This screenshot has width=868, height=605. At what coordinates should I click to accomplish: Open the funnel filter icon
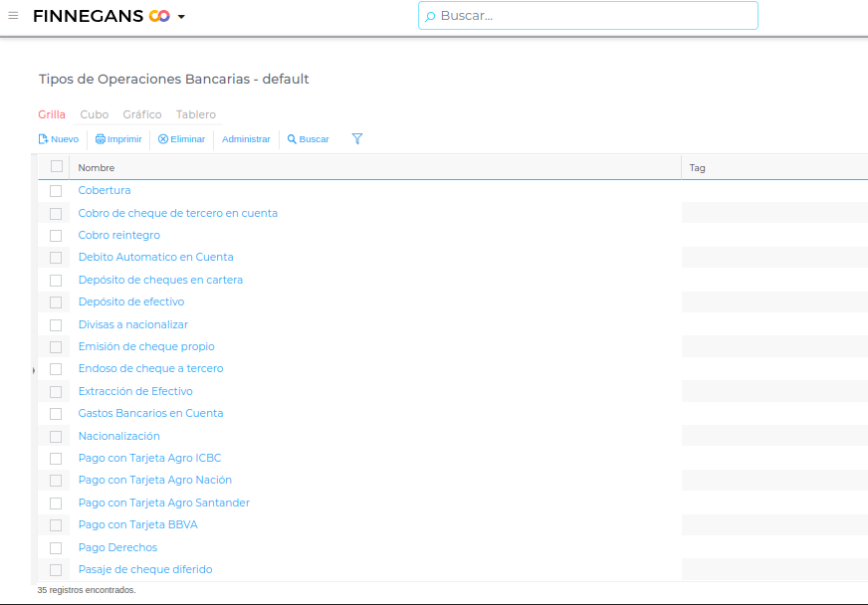click(x=357, y=139)
